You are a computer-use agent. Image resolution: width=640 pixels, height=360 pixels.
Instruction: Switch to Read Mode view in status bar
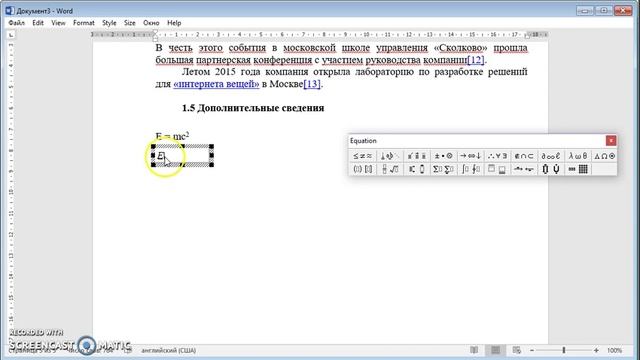(x=474, y=350)
